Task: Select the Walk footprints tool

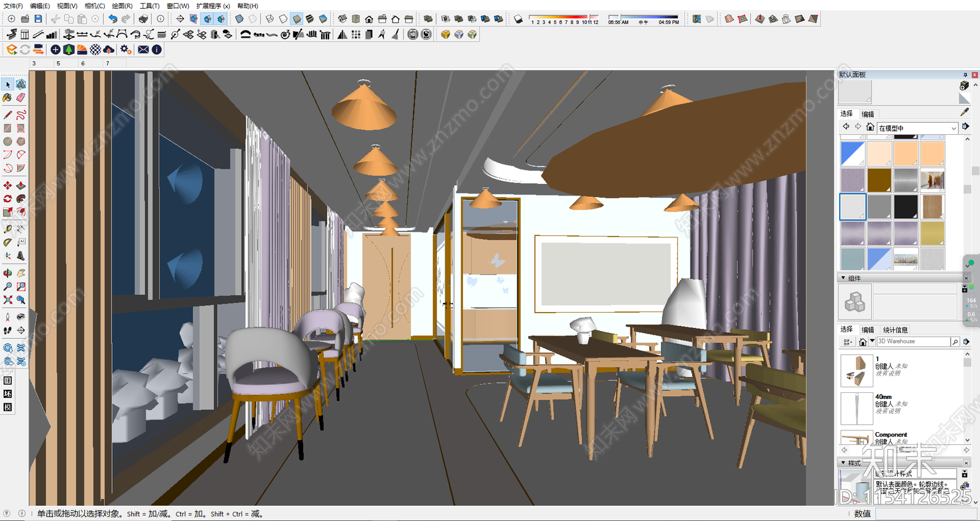Action: coord(8,330)
